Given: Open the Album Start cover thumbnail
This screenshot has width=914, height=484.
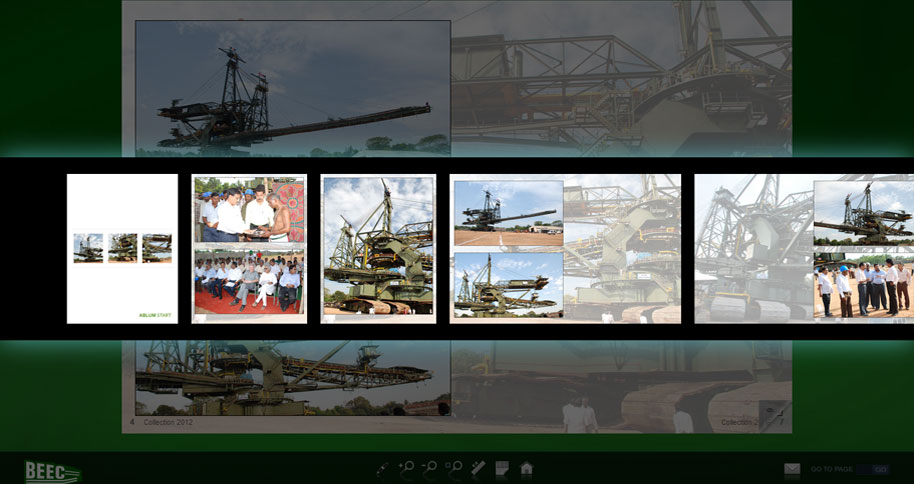Looking at the screenshot, I should [122, 248].
